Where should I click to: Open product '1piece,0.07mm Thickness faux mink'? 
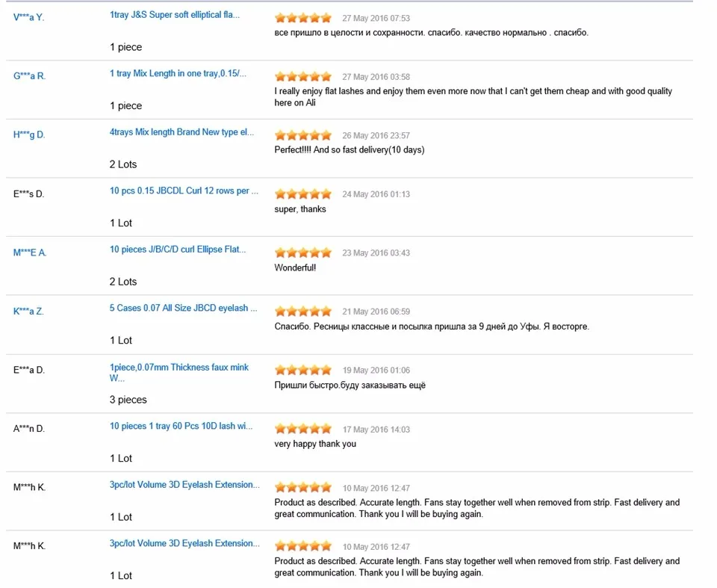[179, 373]
